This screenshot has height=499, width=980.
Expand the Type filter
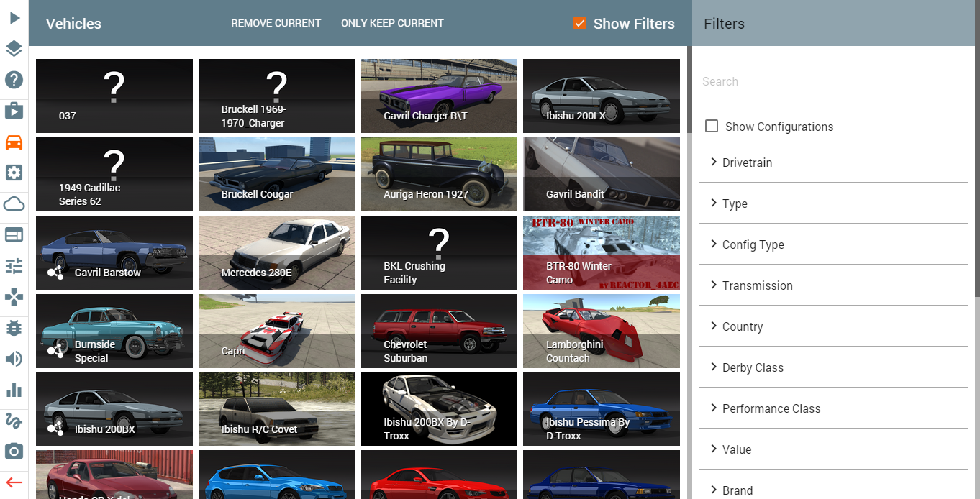833,203
